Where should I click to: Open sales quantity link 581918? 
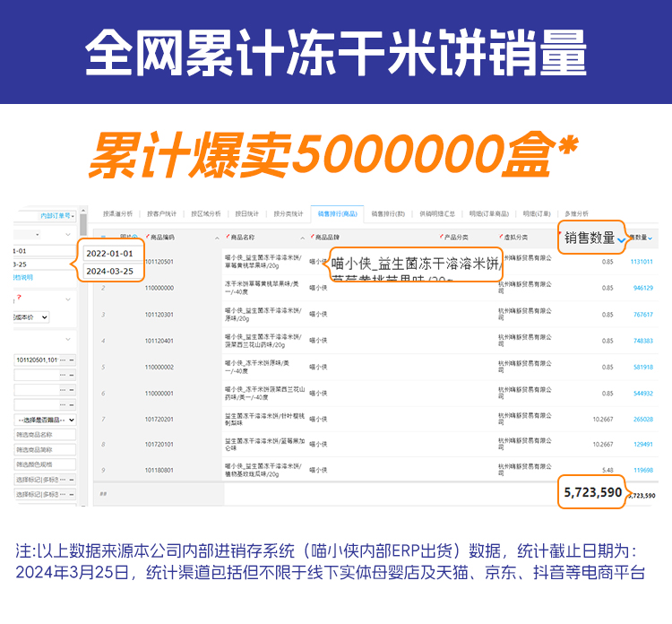642,367
